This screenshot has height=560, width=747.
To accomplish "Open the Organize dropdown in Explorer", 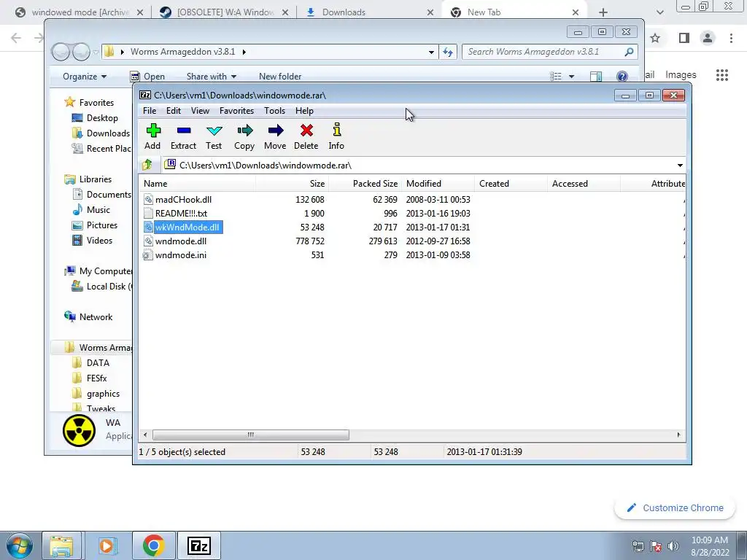I will click(85, 76).
